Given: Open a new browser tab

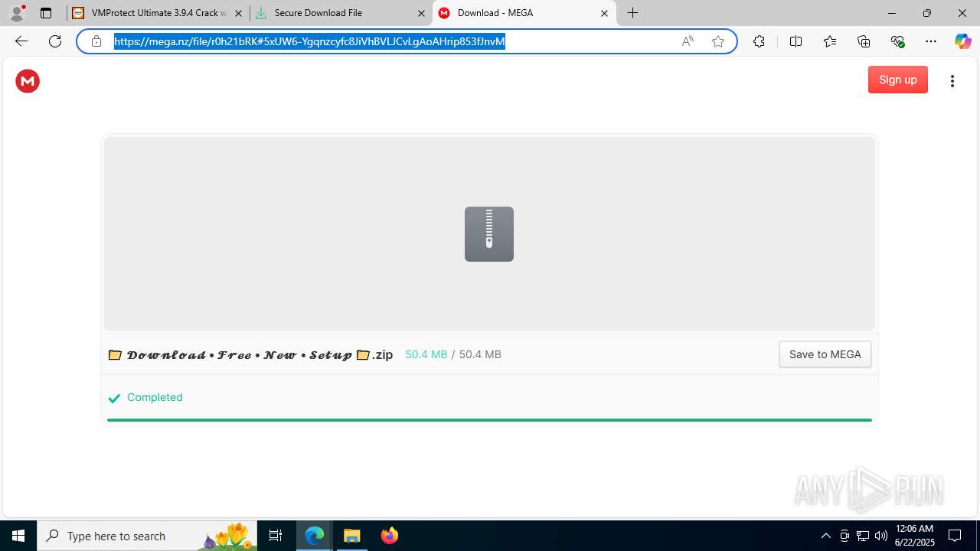Looking at the screenshot, I should (x=633, y=13).
